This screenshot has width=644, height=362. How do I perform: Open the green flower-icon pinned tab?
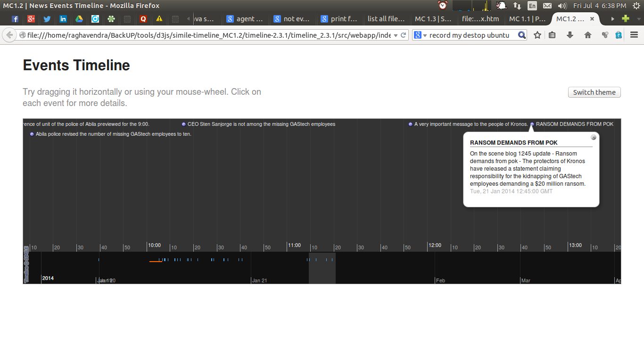(111, 19)
